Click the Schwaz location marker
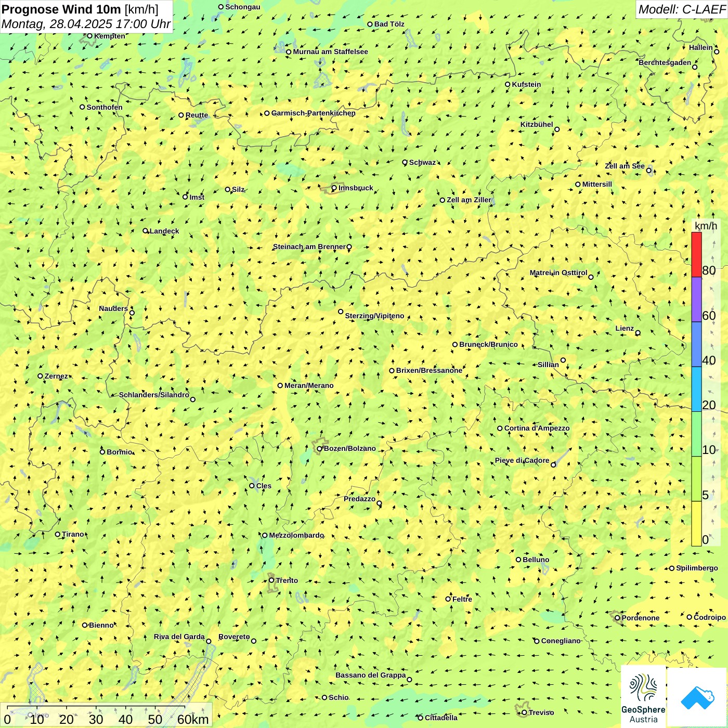Screen dimensions: 728x728 pyautogui.click(x=405, y=162)
